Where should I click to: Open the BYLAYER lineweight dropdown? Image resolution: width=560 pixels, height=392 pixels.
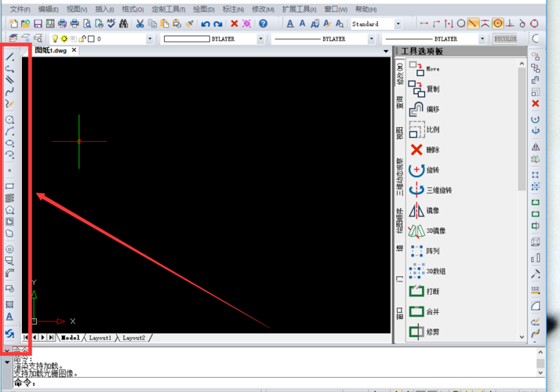tap(482, 38)
